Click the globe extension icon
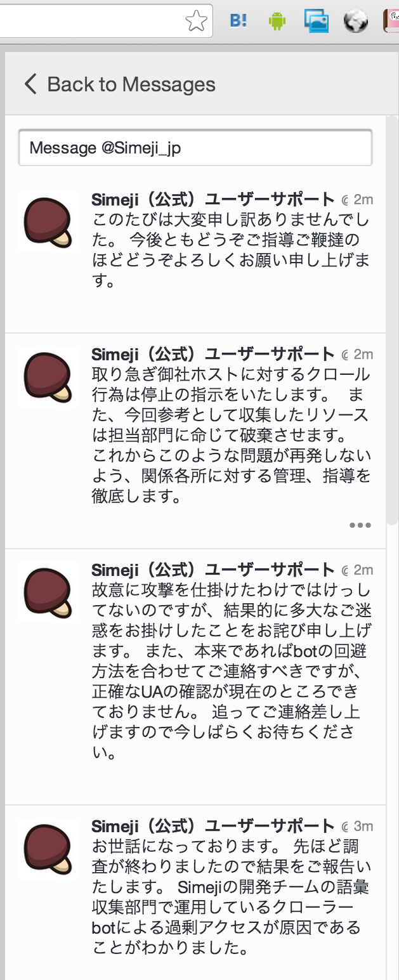 355,22
